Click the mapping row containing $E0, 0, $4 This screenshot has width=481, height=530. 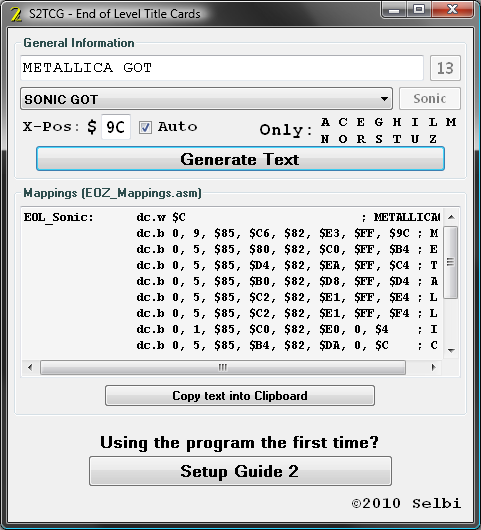(287, 329)
